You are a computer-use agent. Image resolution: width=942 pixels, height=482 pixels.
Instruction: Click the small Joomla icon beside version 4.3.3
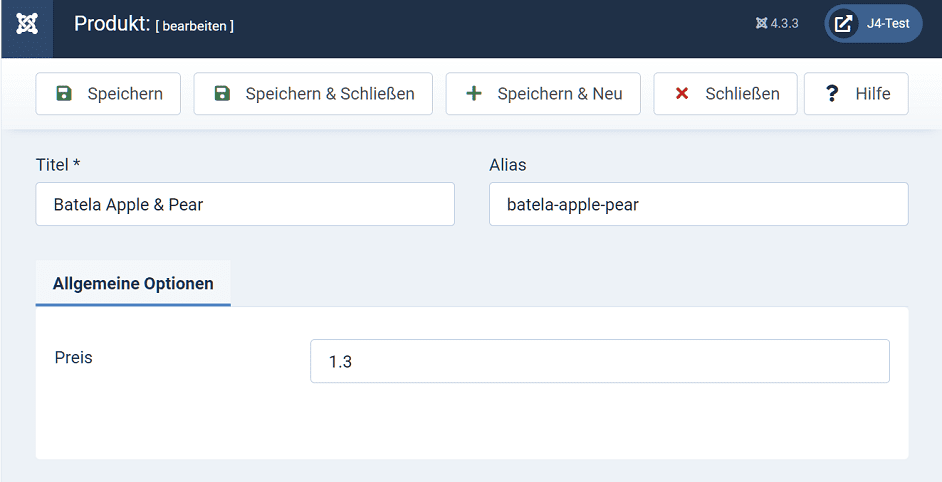[x=761, y=24]
